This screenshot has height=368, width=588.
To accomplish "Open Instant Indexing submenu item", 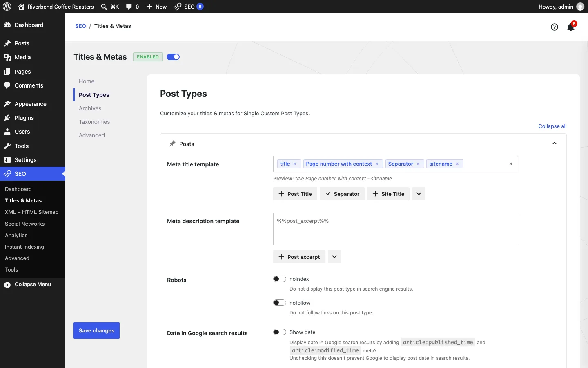I will pyautogui.click(x=24, y=247).
